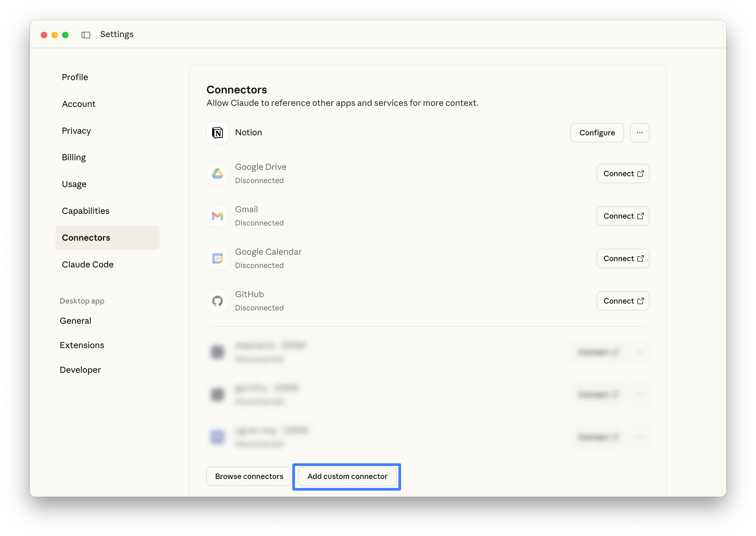The width and height of the screenshot is (756, 536).
Task: Select Claude Code in the sidebar
Action: [x=88, y=264]
